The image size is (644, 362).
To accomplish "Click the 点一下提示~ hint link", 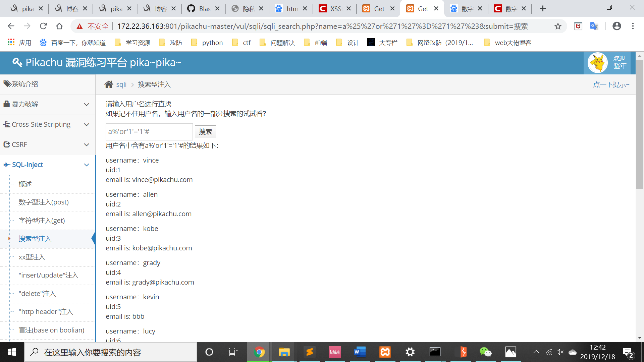I will pyautogui.click(x=611, y=84).
